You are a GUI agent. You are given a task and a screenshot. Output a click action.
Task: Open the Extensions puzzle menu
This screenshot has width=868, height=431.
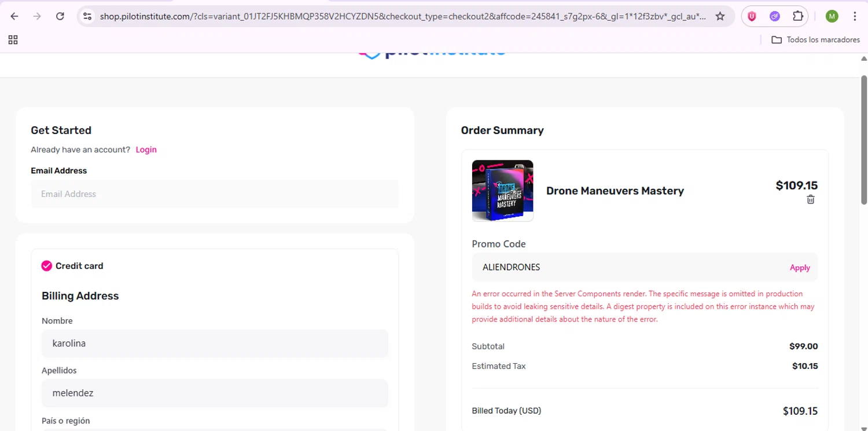[797, 16]
